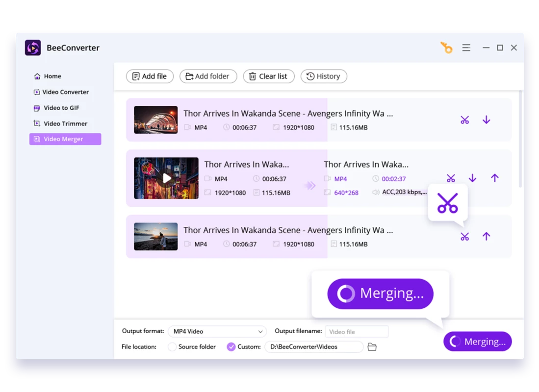Click the enlarged Merging callout button

[380, 294]
